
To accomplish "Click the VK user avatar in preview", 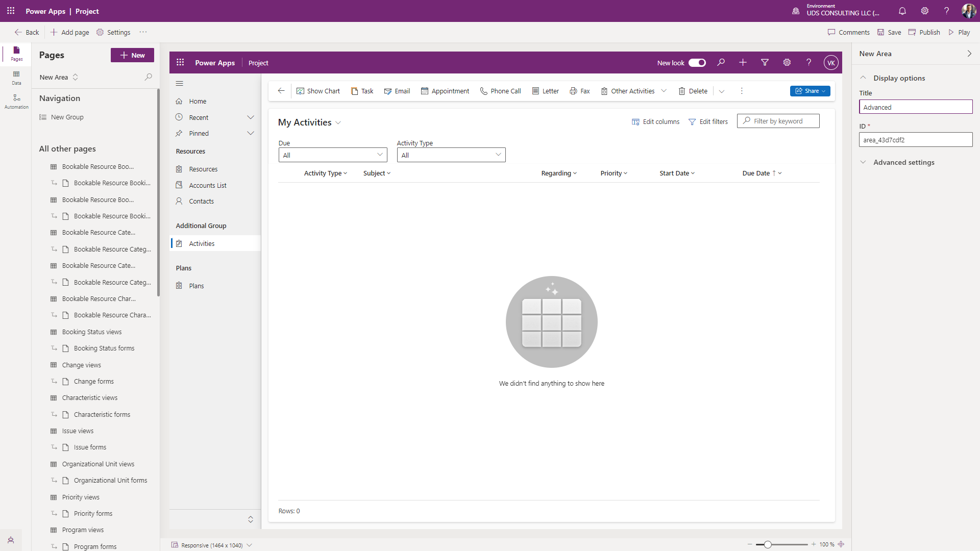I will (x=831, y=63).
